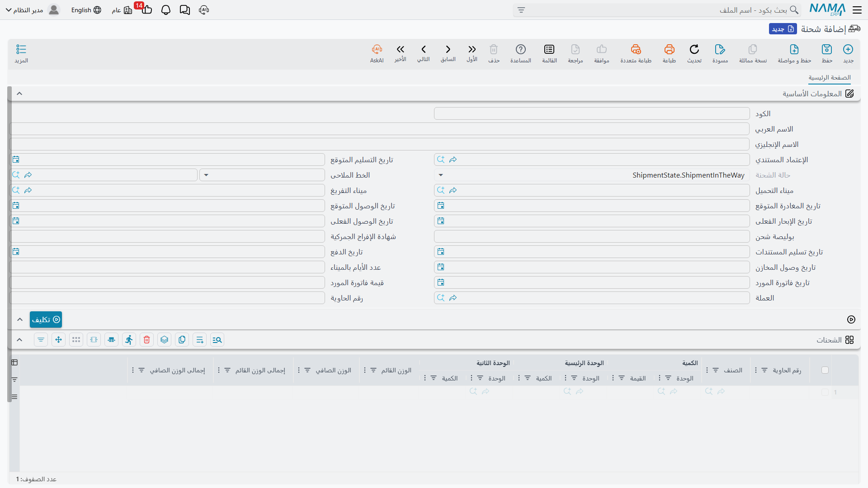Open حالة الشحنة shipment state dropdown
868x488 pixels.
[x=441, y=175]
